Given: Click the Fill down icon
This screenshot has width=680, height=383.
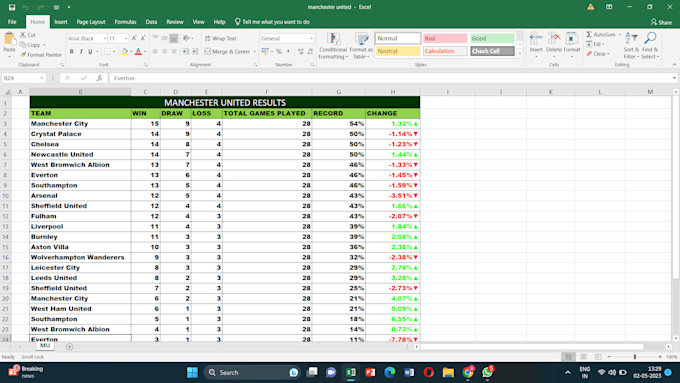Looking at the screenshot, I should pyautogui.click(x=589, y=44).
